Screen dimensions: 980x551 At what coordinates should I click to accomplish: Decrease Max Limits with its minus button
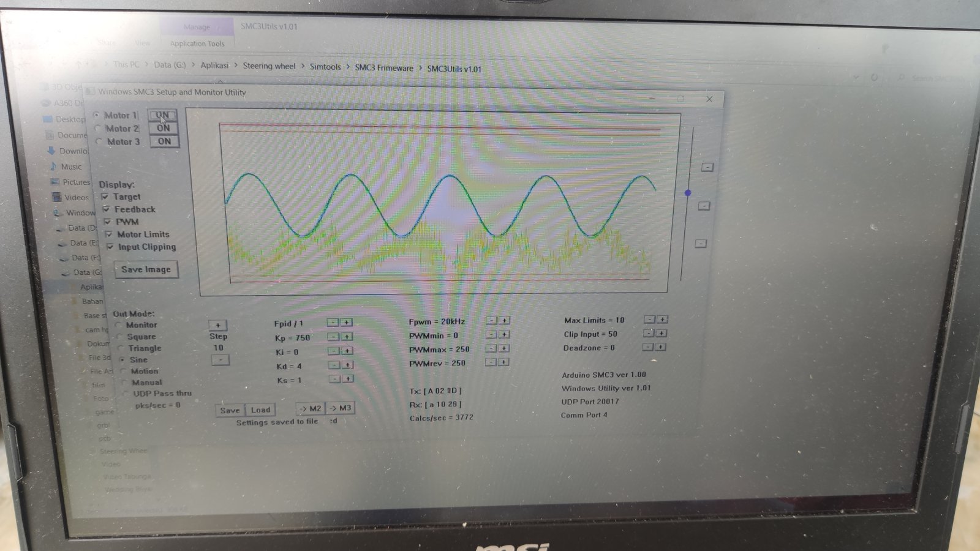point(649,320)
